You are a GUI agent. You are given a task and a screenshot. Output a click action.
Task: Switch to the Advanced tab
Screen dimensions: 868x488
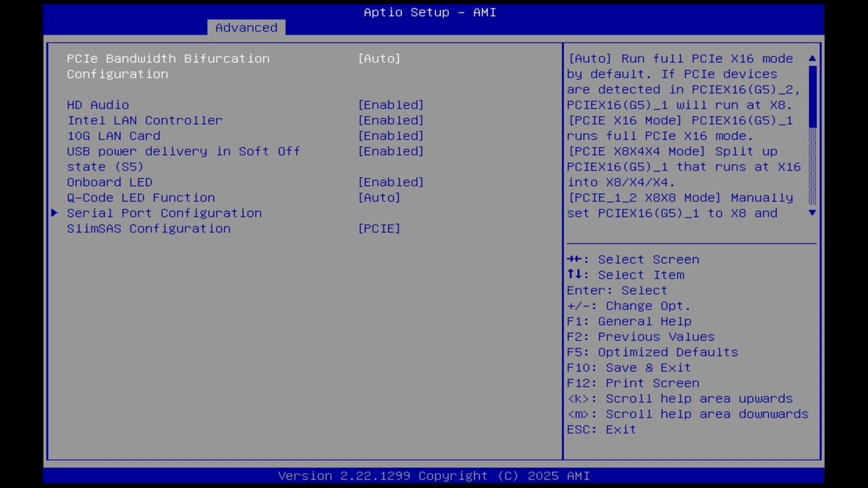[246, 27]
